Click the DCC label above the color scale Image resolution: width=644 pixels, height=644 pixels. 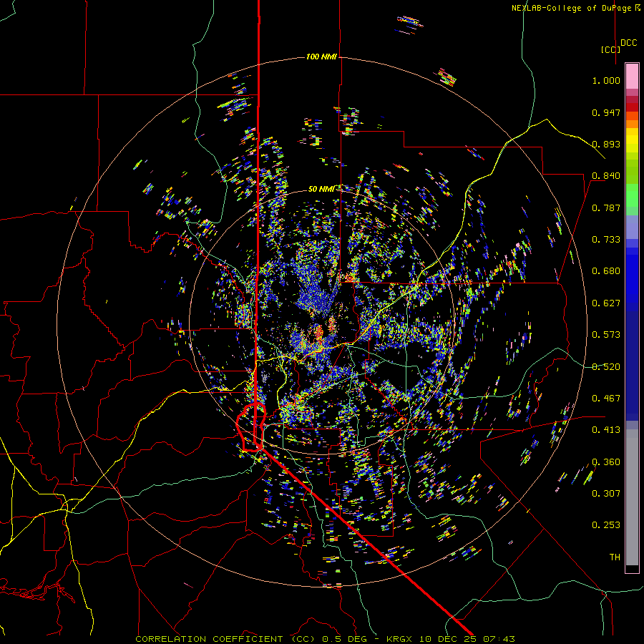click(629, 43)
